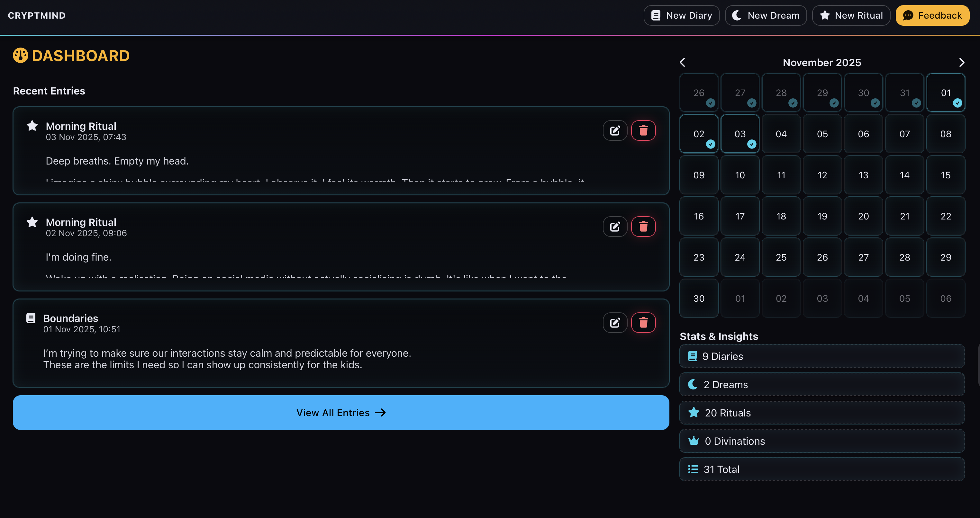Open the 9 Diaries stat entry
Screen dimensions: 980x518
coord(822,356)
